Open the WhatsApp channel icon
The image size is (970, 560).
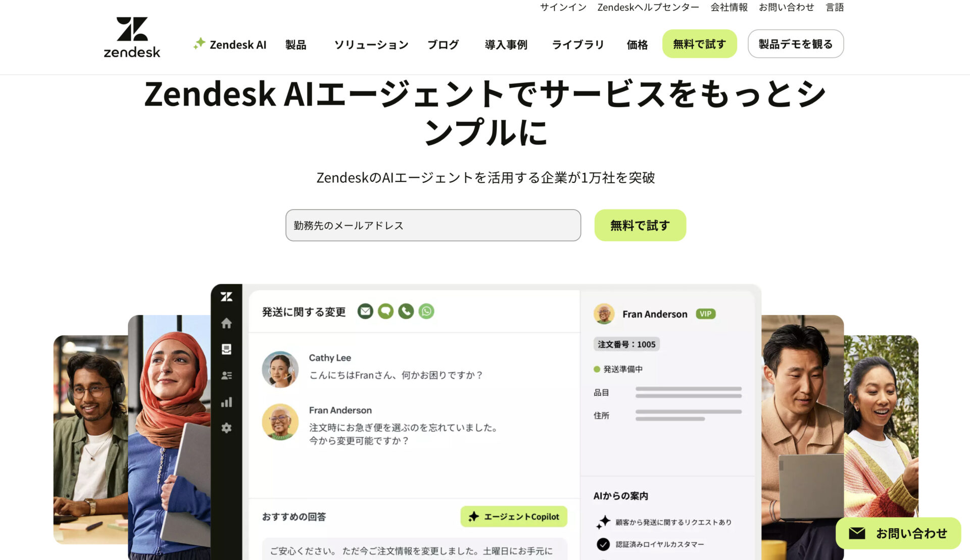426,311
